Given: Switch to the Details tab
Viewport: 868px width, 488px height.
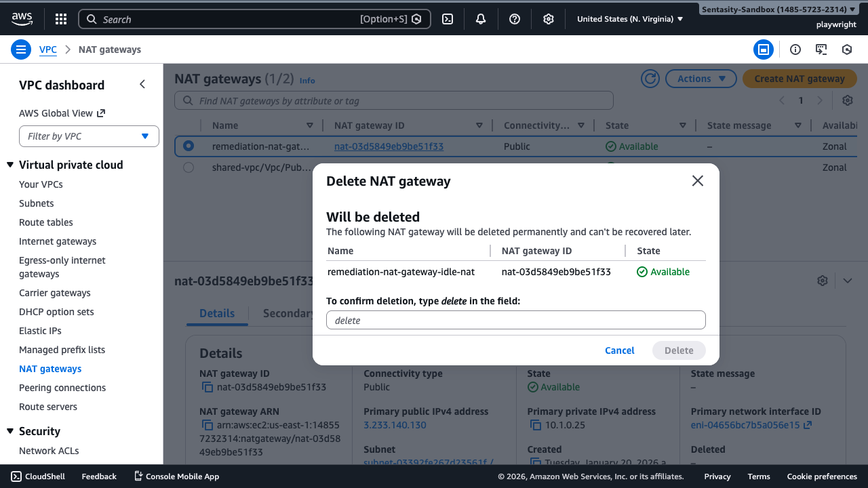Looking at the screenshot, I should tap(216, 313).
